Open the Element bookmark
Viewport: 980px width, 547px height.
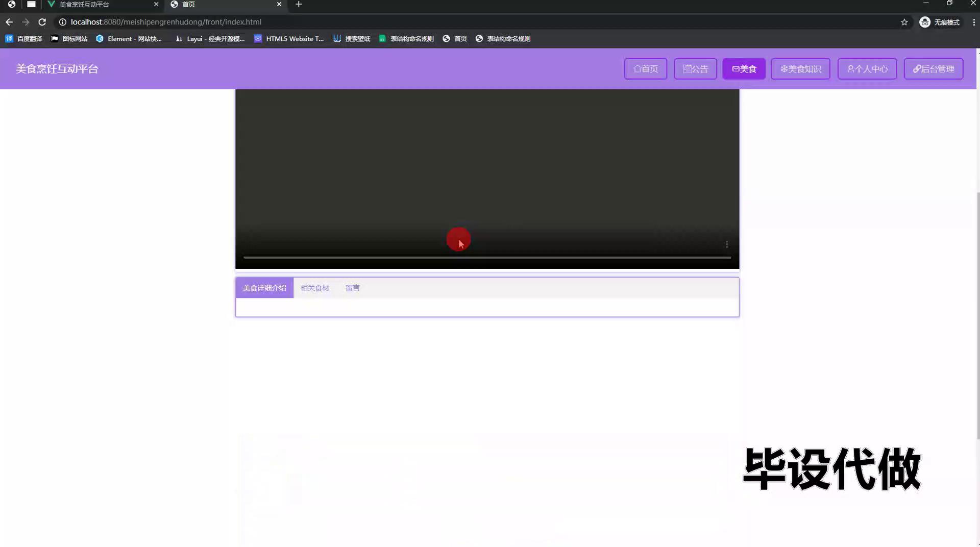click(x=129, y=39)
